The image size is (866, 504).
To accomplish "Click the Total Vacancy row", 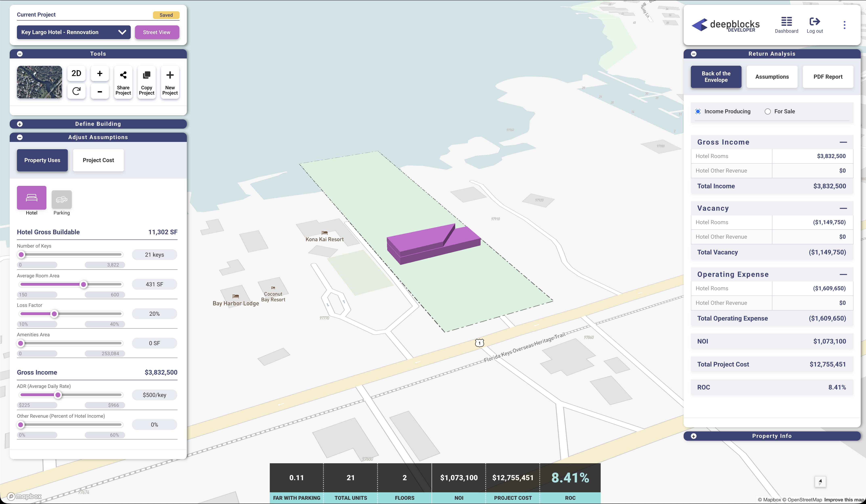I will coord(772,252).
